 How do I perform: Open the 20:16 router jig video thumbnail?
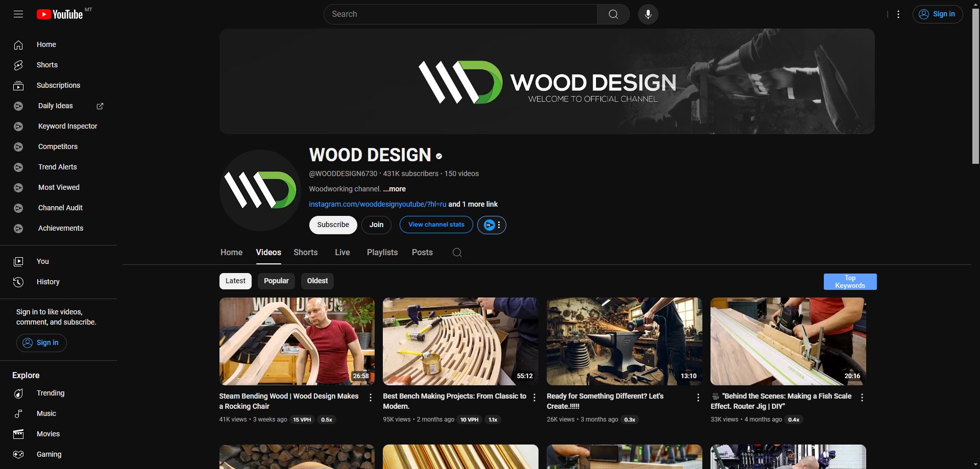coord(788,341)
